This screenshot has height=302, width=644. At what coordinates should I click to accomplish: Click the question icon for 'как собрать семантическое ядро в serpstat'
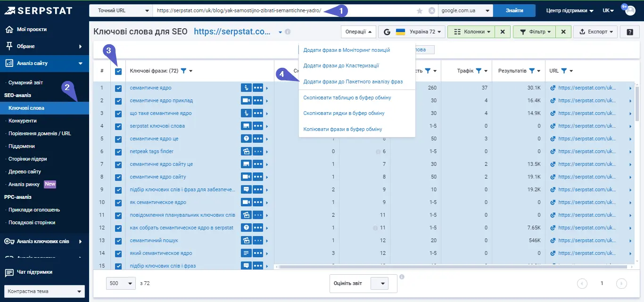(x=246, y=228)
